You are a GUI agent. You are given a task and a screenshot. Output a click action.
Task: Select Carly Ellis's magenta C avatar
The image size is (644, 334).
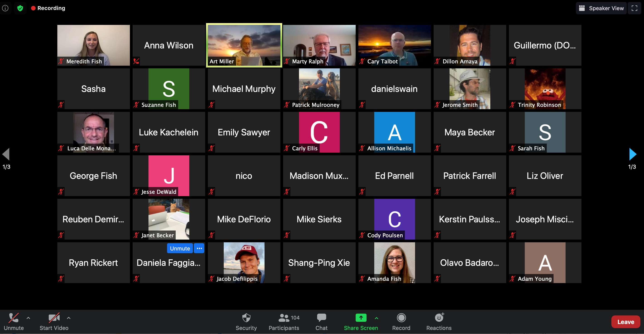point(319,132)
